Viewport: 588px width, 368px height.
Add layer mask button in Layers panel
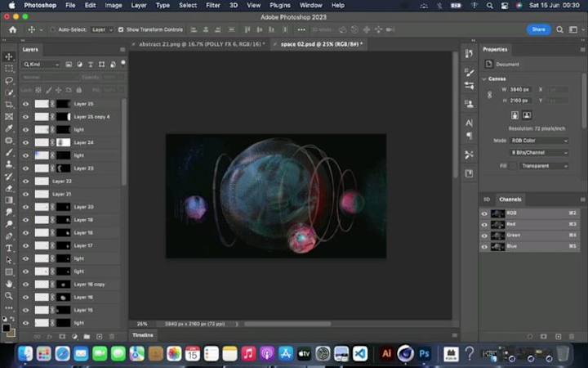coord(62,337)
